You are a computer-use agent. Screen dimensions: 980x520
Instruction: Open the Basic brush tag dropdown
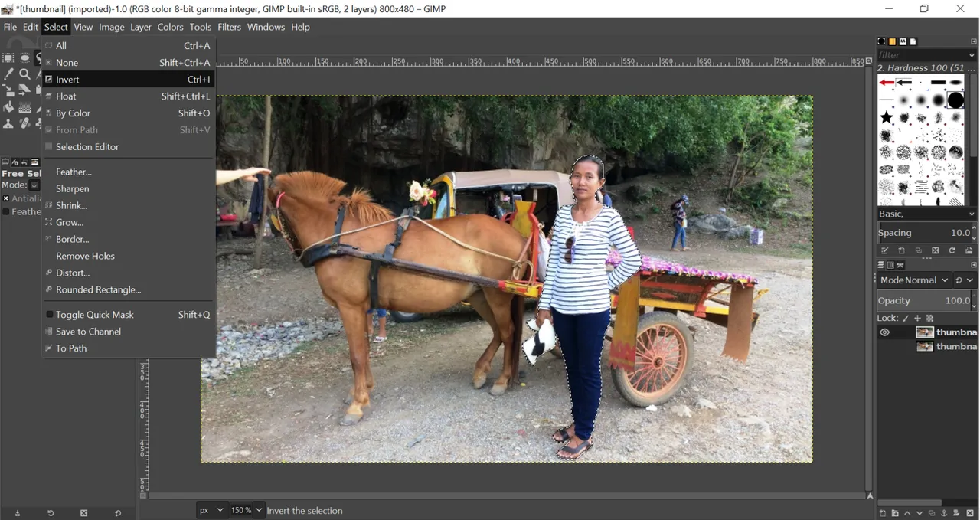click(926, 214)
